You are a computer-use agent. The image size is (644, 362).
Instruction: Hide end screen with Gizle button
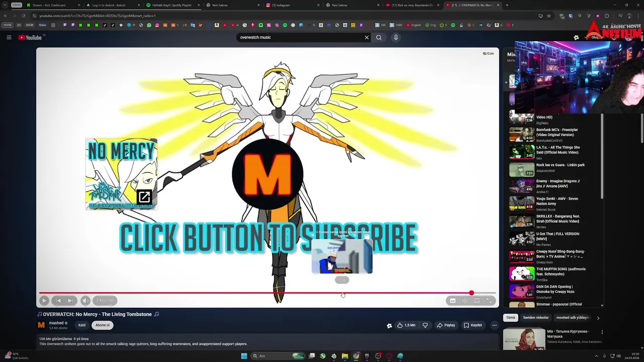[x=489, y=53]
